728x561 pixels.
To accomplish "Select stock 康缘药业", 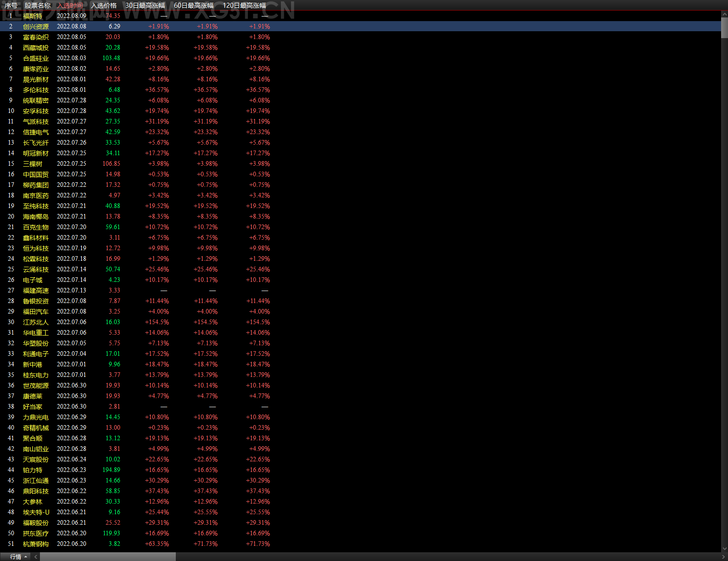I will coord(36,69).
